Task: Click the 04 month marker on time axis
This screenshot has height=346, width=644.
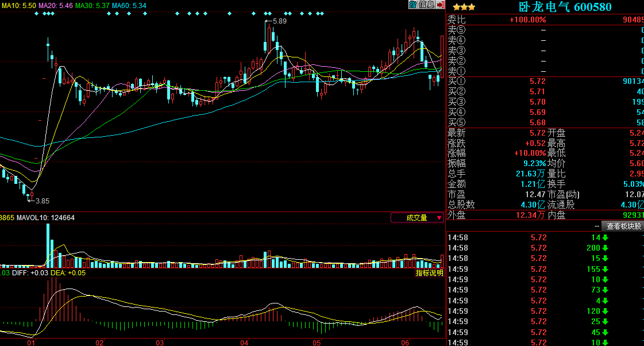Action: tap(244, 343)
